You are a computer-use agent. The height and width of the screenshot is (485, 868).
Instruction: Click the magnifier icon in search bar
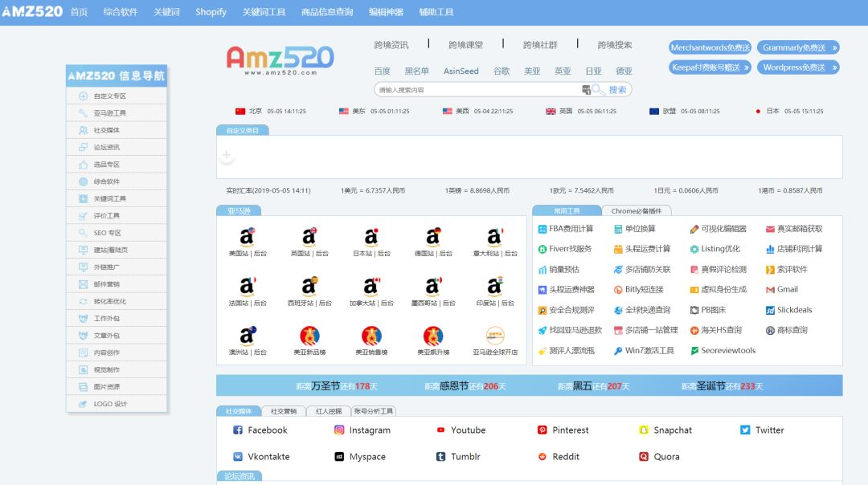599,91
